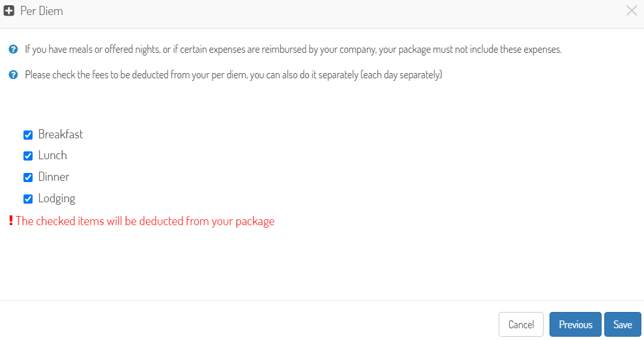Click the meals or offered nights info text

[x=293, y=50]
